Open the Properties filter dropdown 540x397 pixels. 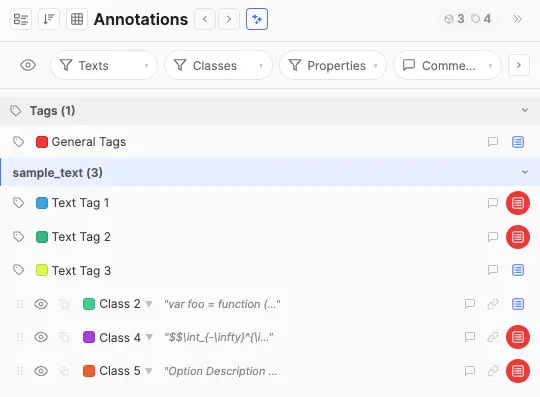point(333,65)
